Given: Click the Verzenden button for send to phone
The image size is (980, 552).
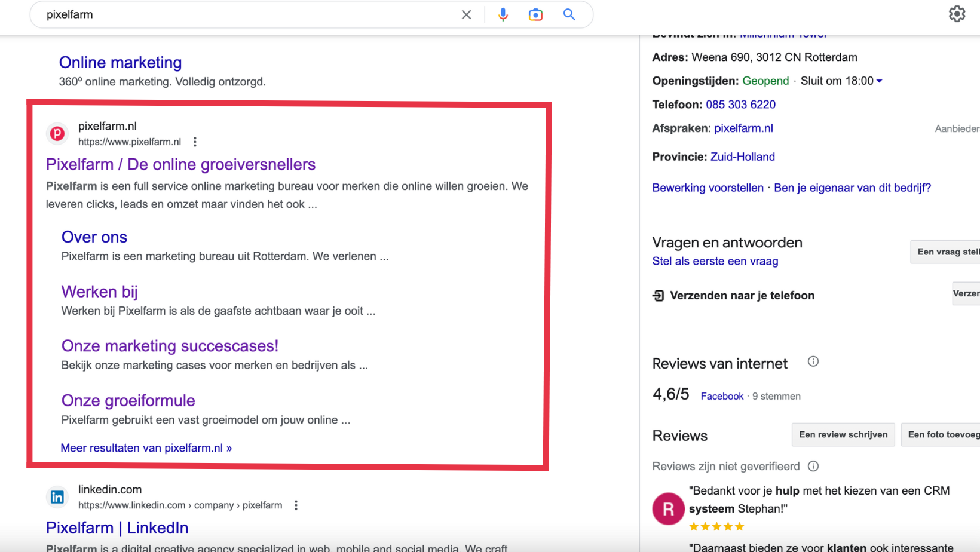Looking at the screenshot, I should pyautogui.click(x=966, y=293).
